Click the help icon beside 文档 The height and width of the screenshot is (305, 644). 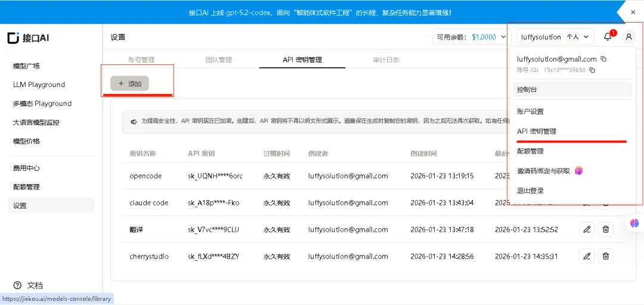(x=17, y=285)
